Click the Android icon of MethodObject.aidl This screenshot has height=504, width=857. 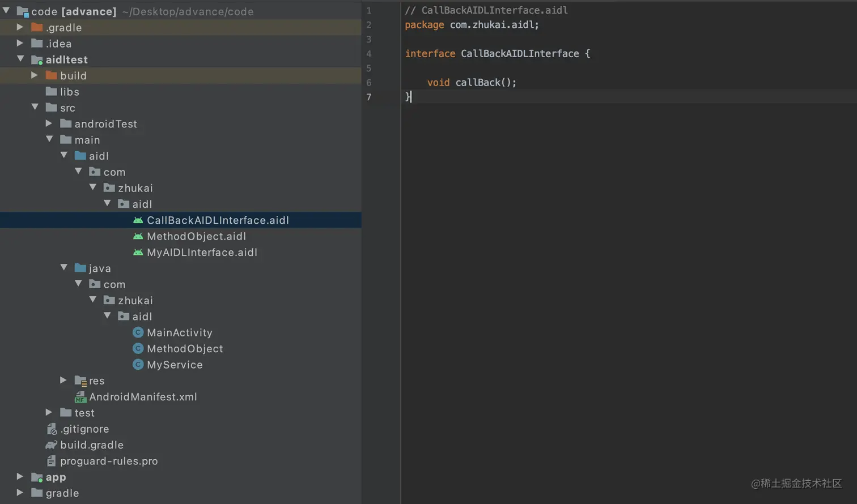coord(138,236)
